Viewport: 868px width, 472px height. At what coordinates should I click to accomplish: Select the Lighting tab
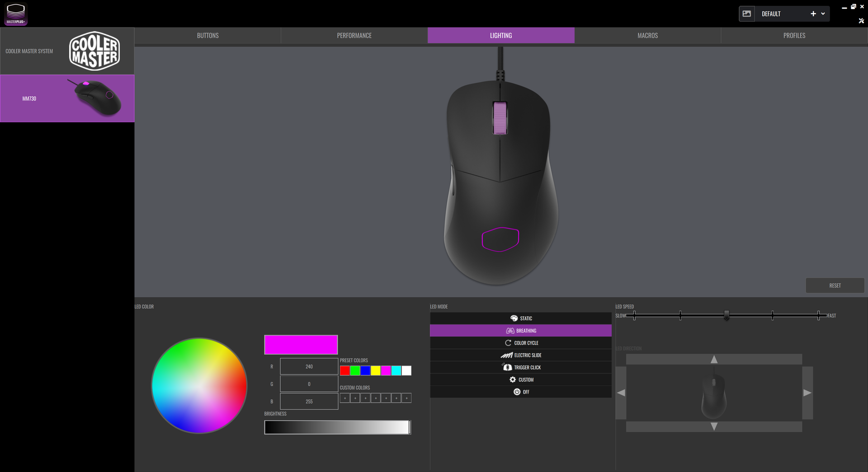pos(501,35)
